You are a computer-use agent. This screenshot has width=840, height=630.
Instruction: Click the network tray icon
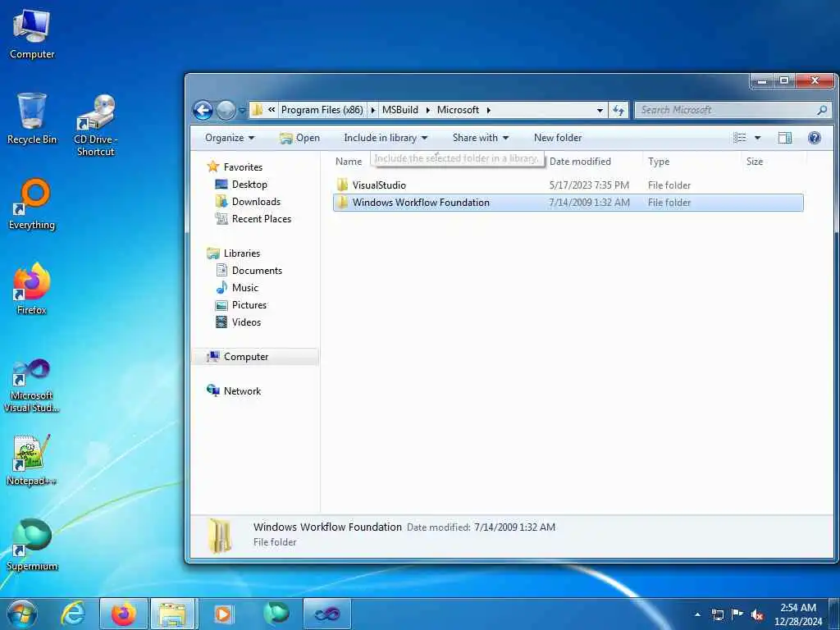point(717,614)
